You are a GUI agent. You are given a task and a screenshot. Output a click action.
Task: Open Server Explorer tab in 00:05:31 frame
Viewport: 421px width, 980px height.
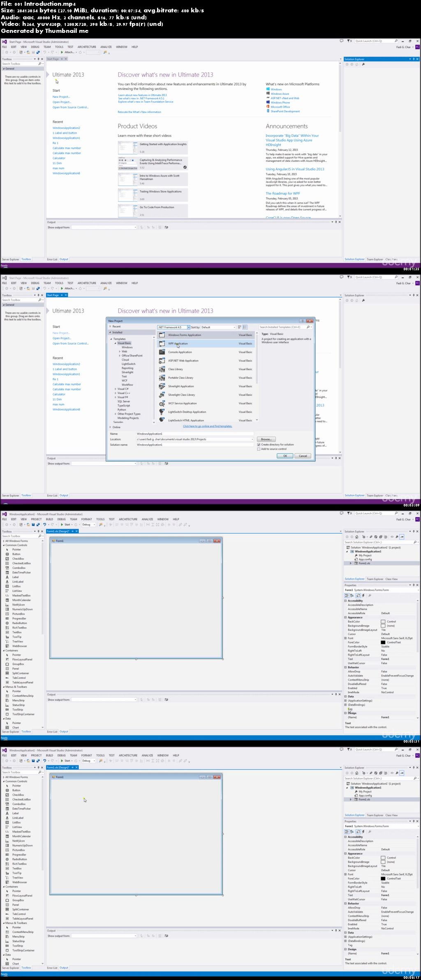click(x=11, y=732)
